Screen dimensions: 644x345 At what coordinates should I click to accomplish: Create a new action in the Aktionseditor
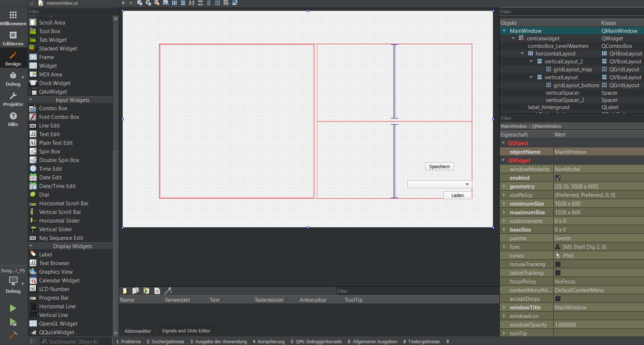[124, 291]
